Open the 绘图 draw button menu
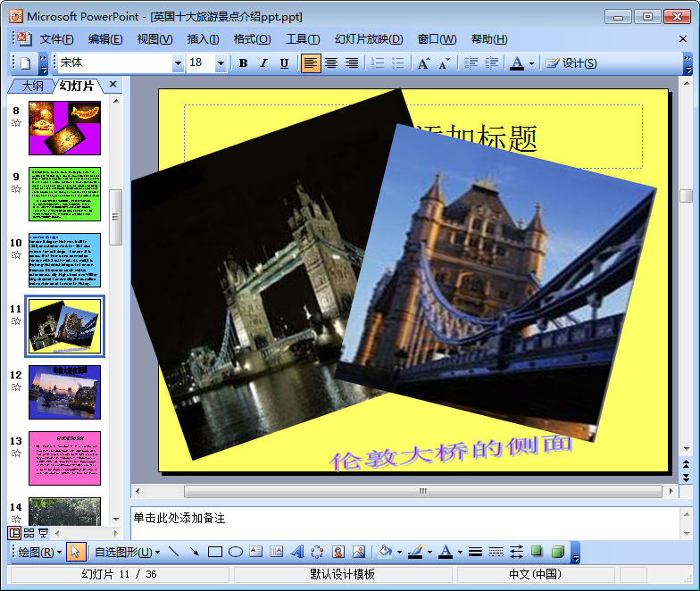Viewport: 700px width, 591px height. (40, 552)
